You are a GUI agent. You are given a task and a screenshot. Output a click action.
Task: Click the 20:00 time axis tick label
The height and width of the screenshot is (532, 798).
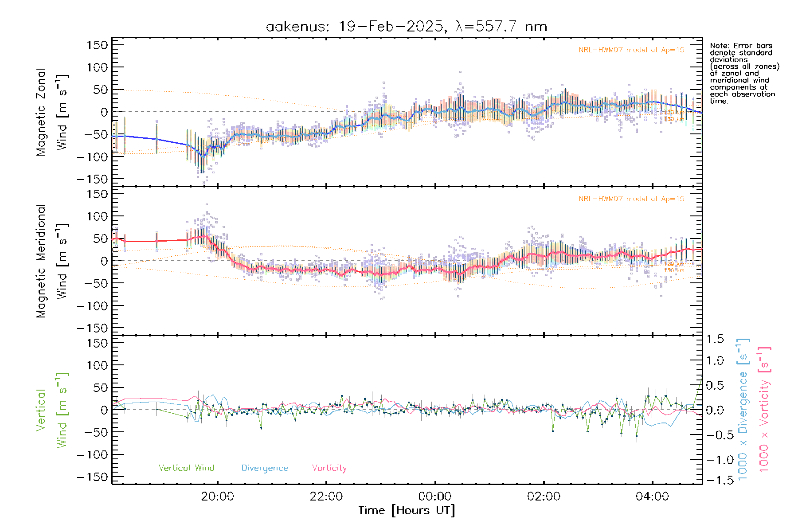(217, 496)
